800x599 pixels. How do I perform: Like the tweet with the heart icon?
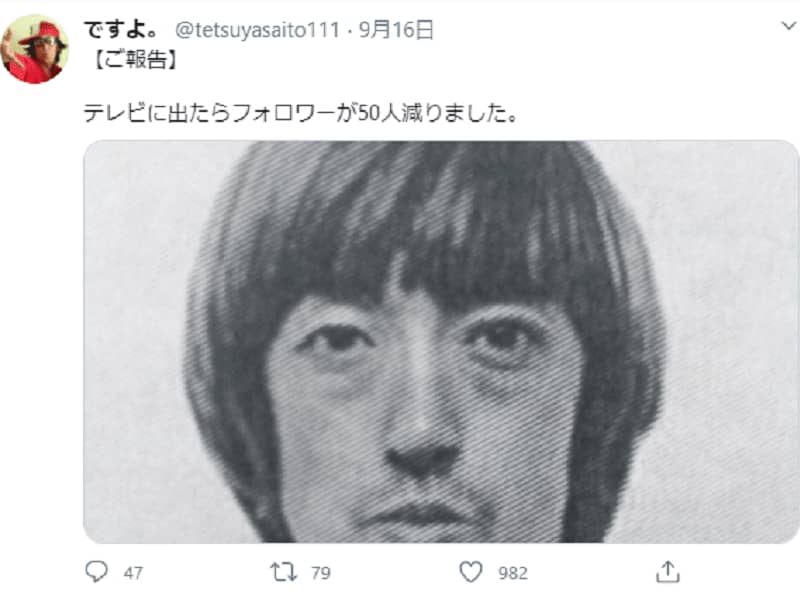point(470,572)
